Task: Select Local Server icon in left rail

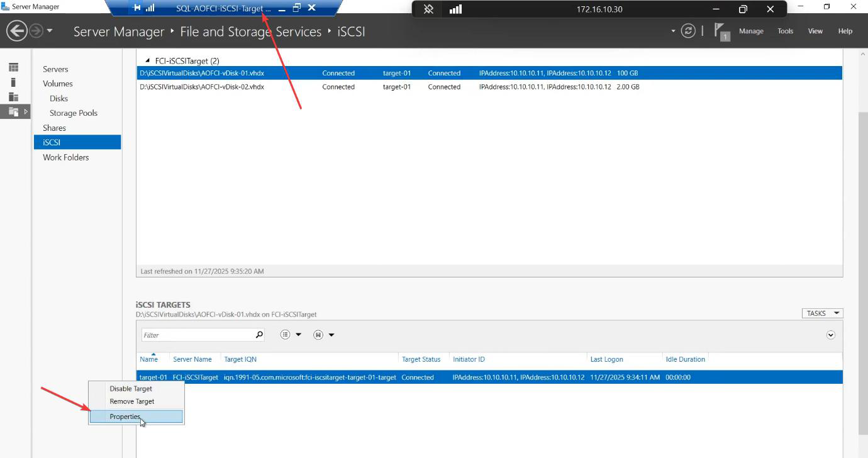Action: tap(13, 82)
